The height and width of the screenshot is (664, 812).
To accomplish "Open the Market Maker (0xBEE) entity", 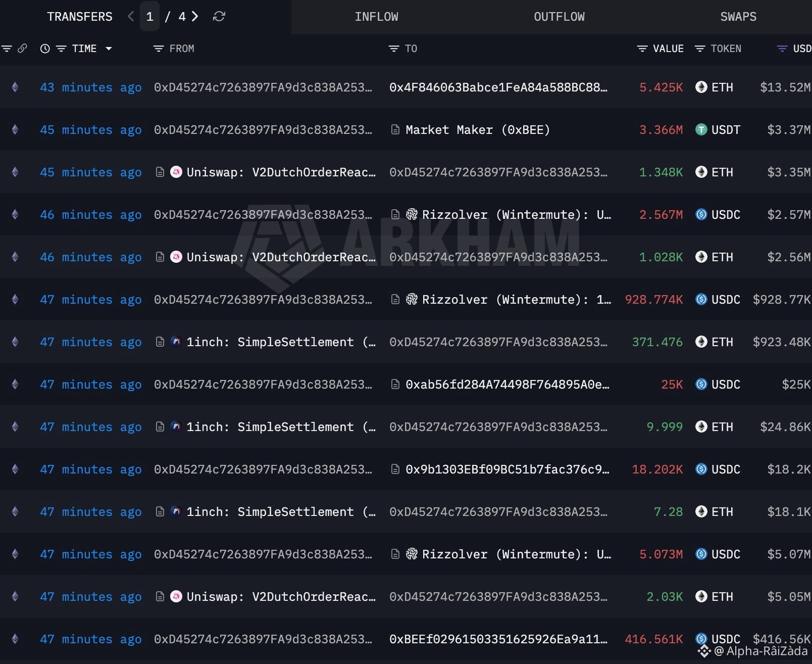I will [x=478, y=129].
